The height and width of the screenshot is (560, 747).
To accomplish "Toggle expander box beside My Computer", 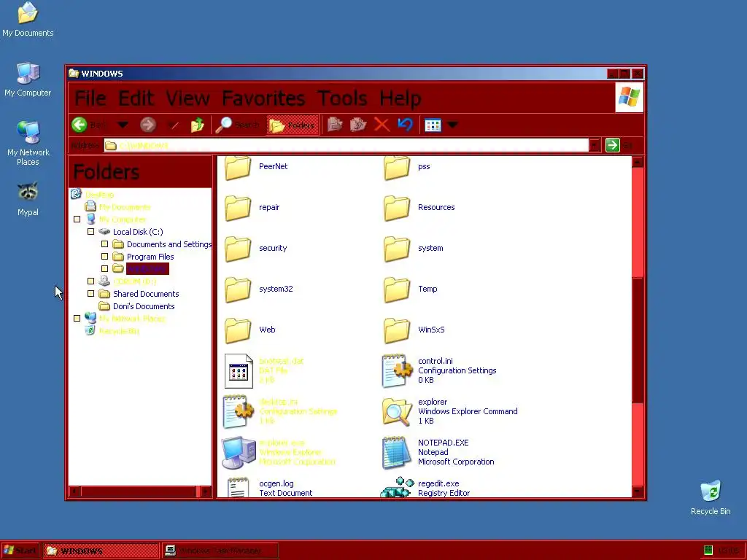I will [x=77, y=219].
